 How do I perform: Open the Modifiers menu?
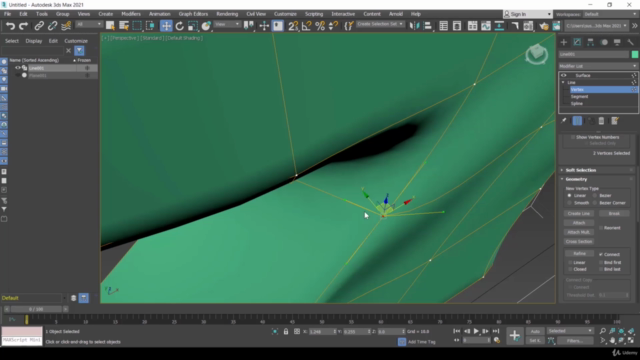tap(131, 14)
